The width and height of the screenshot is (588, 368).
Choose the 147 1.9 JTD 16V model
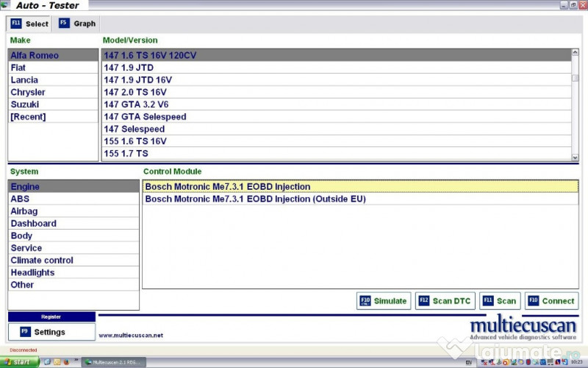pos(337,80)
